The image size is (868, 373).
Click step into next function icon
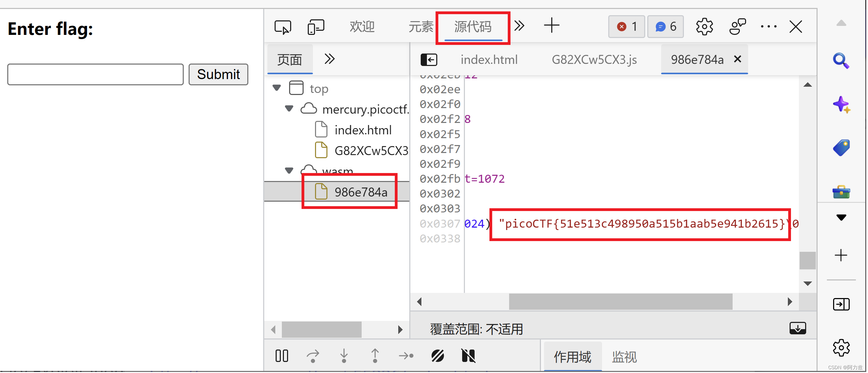(344, 356)
